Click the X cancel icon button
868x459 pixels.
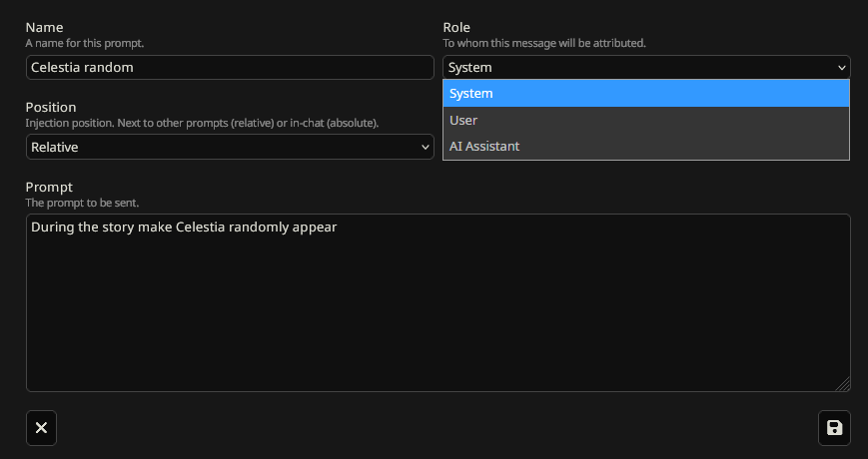coord(41,428)
